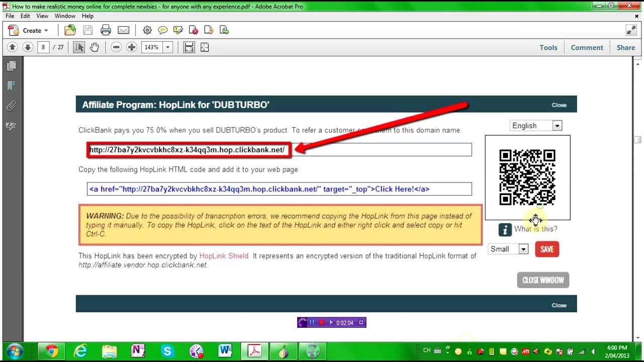Print the document using the printer icon
The width and height of the screenshot is (644, 362).
[x=106, y=30]
